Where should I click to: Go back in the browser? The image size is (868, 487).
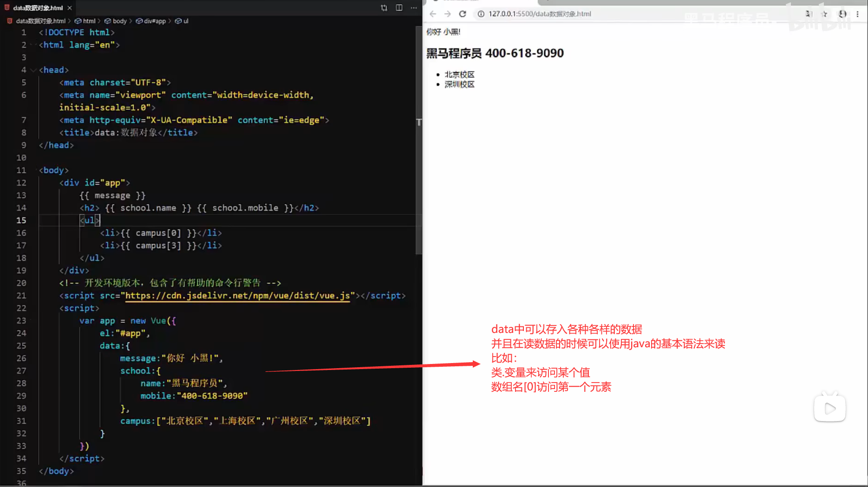point(433,14)
